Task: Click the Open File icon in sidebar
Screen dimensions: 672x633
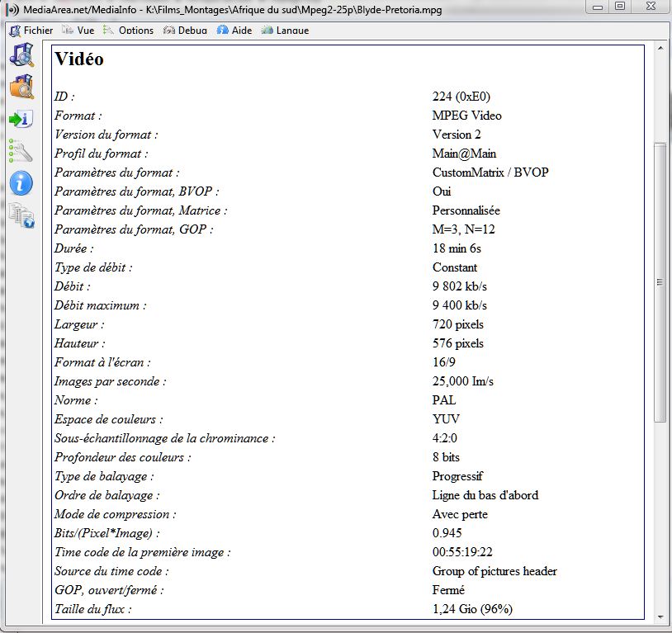Action: point(21,54)
